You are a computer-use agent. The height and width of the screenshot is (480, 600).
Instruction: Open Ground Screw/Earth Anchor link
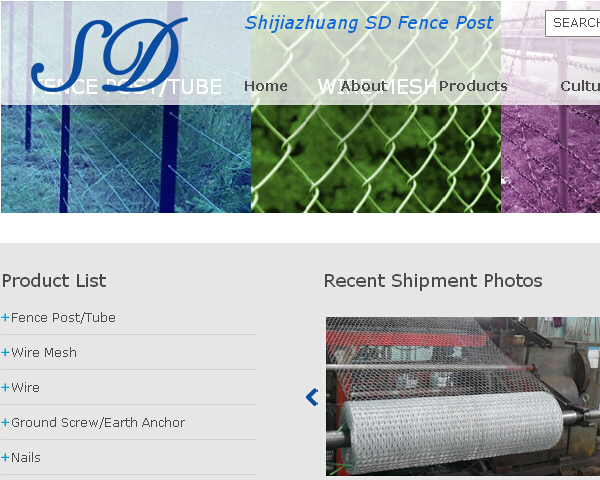click(x=98, y=423)
